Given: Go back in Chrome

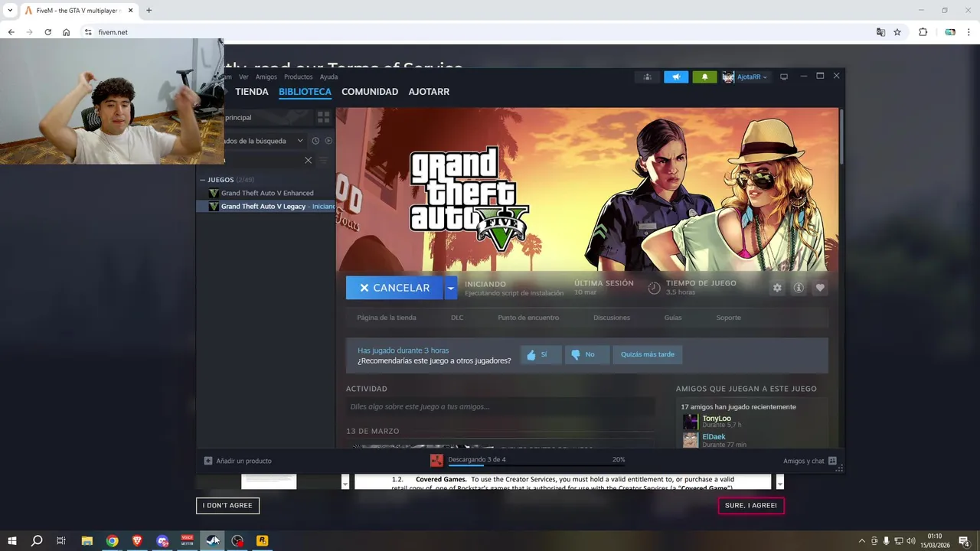Looking at the screenshot, I should [11, 32].
